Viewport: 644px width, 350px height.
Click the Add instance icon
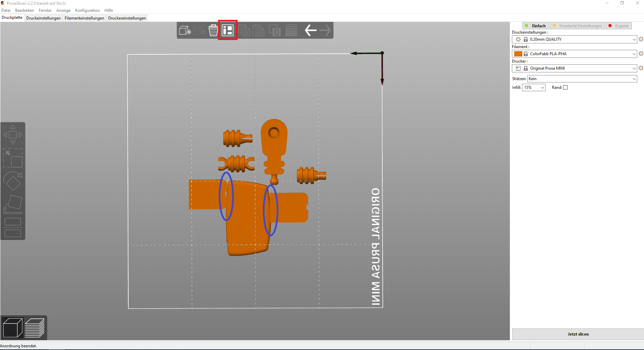pyautogui.click(x=275, y=30)
